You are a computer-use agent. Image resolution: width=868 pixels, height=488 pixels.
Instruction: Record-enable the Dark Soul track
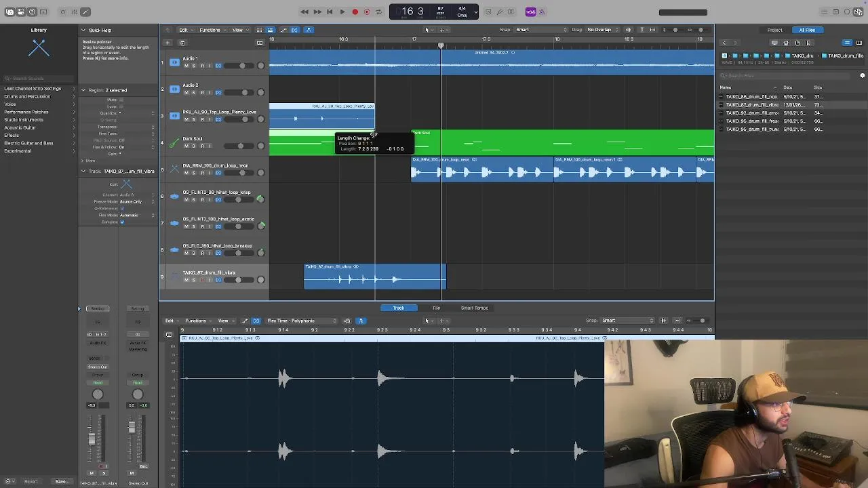click(x=201, y=146)
